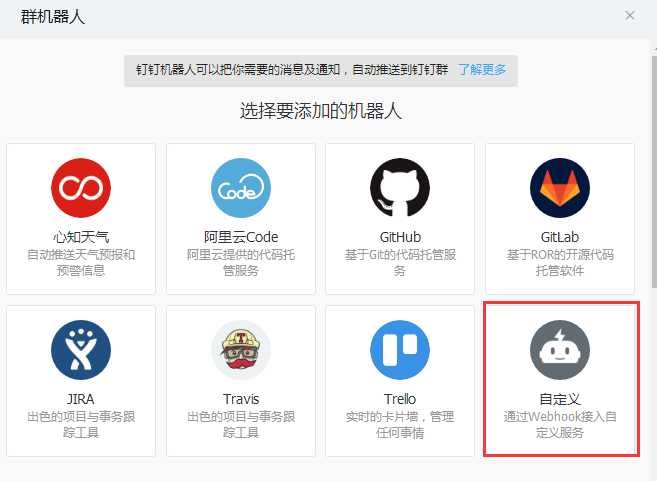The image size is (657, 481).
Task: Click the GitHub title label
Action: [x=400, y=237]
